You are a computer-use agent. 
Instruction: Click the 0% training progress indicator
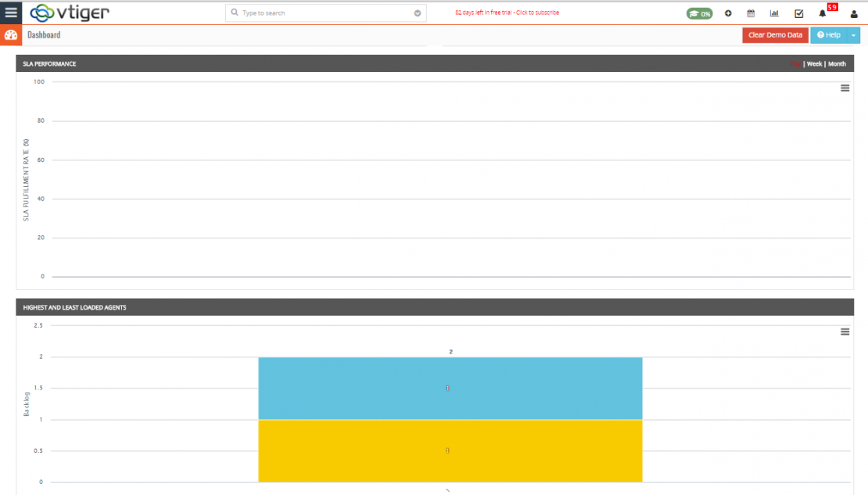tap(698, 13)
